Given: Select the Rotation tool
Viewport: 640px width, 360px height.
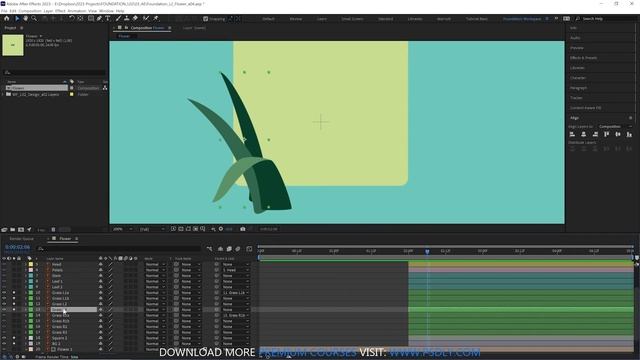Looking at the screenshot, I should [71, 18].
